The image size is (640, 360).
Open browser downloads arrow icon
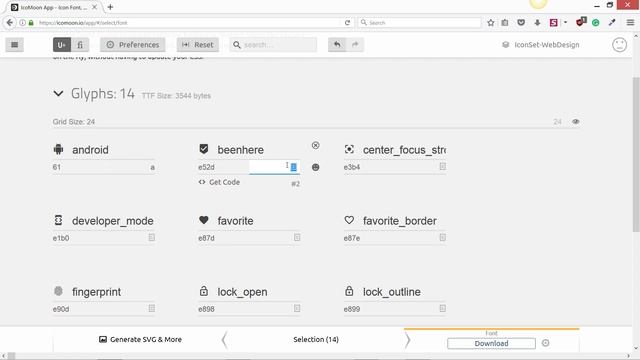537,23
